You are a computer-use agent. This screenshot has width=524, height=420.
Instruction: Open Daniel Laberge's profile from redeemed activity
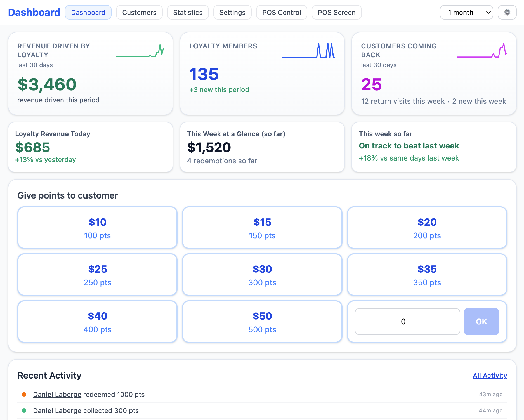[x=57, y=394]
